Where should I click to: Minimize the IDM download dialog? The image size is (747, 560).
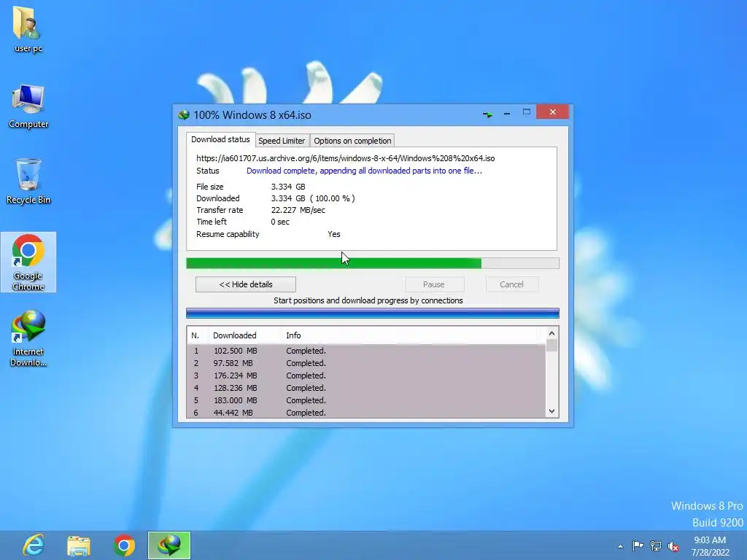[507, 114]
